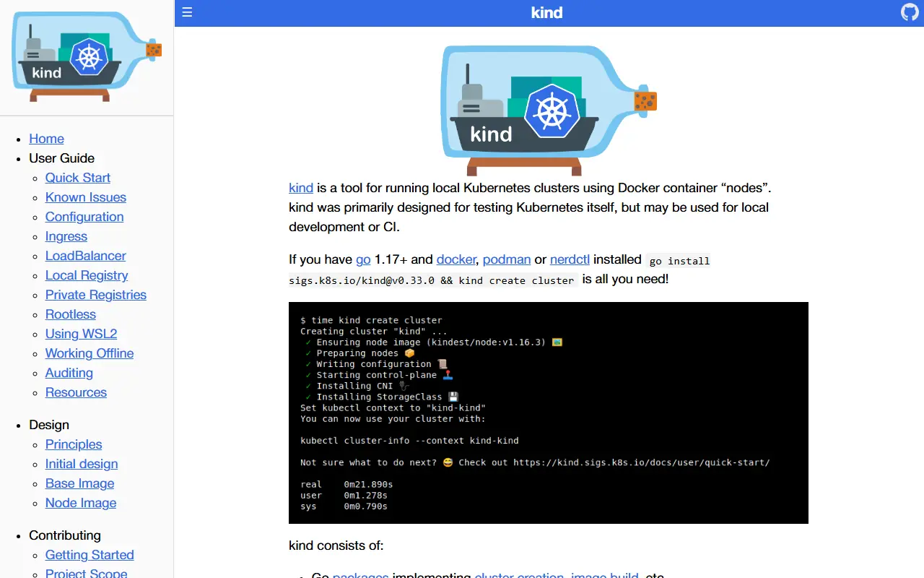Open the Base Image page
Image resolution: width=924 pixels, height=578 pixels.
pos(80,483)
